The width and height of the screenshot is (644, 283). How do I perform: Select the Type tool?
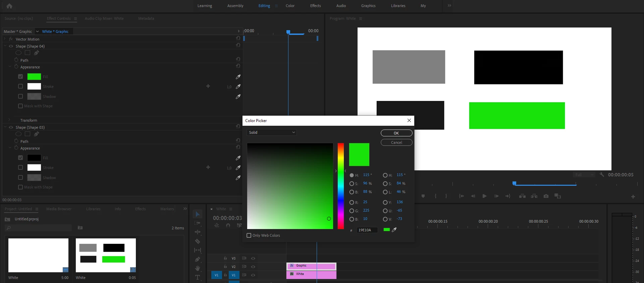pyautogui.click(x=198, y=277)
